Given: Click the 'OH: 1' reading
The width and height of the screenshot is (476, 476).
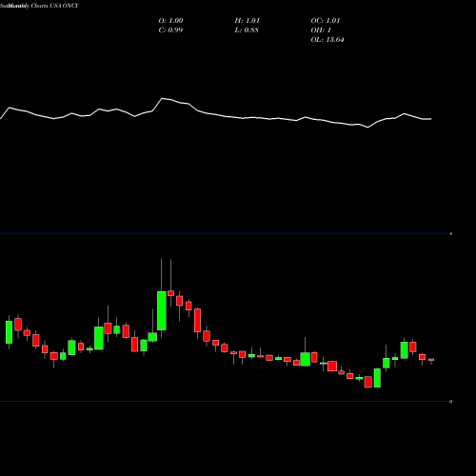Looking at the screenshot, I should click(321, 30).
